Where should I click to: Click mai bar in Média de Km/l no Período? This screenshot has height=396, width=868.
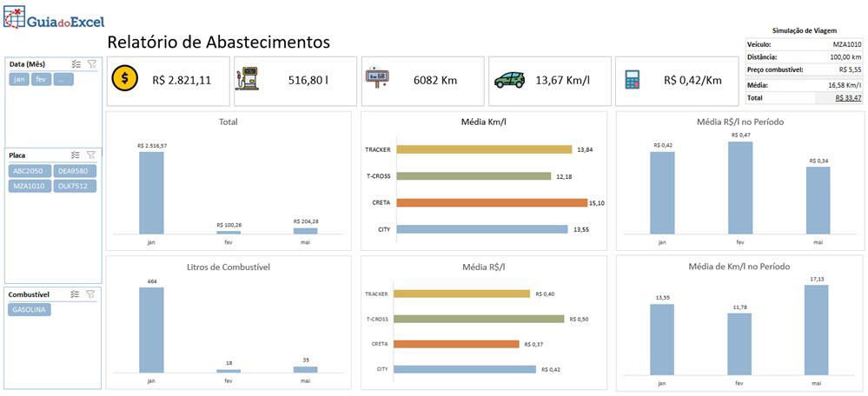pyautogui.click(x=818, y=330)
